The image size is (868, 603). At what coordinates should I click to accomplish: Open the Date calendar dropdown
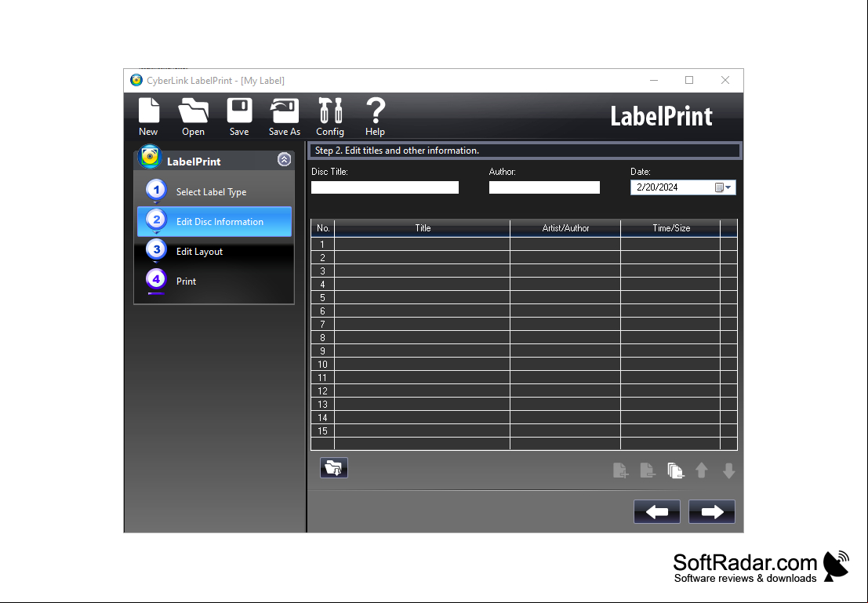[x=724, y=187]
